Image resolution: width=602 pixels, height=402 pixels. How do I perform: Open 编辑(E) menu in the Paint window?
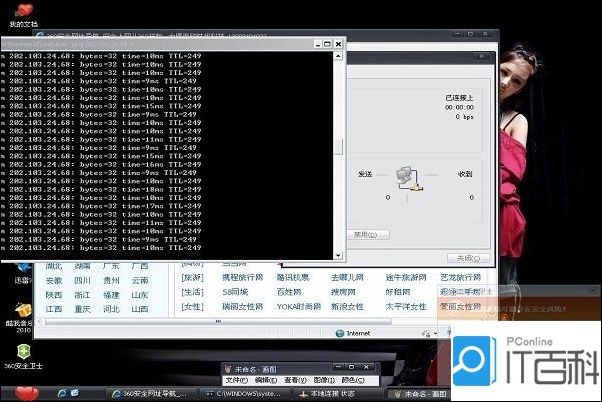point(266,380)
